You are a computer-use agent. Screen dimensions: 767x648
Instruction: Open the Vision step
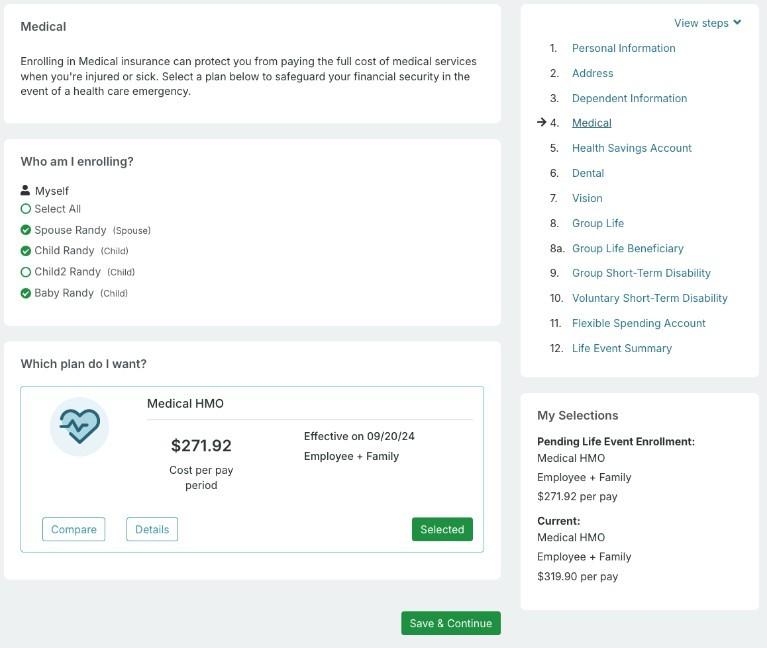(587, 198)
